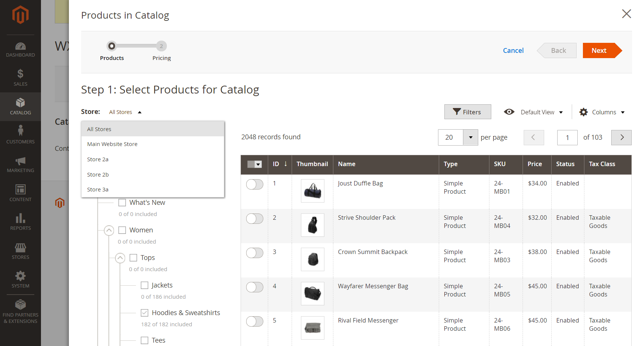Toggle Joust Duffle Bag inclusion switch
This screenshot has height=346, width=644.
pos(255,184)
